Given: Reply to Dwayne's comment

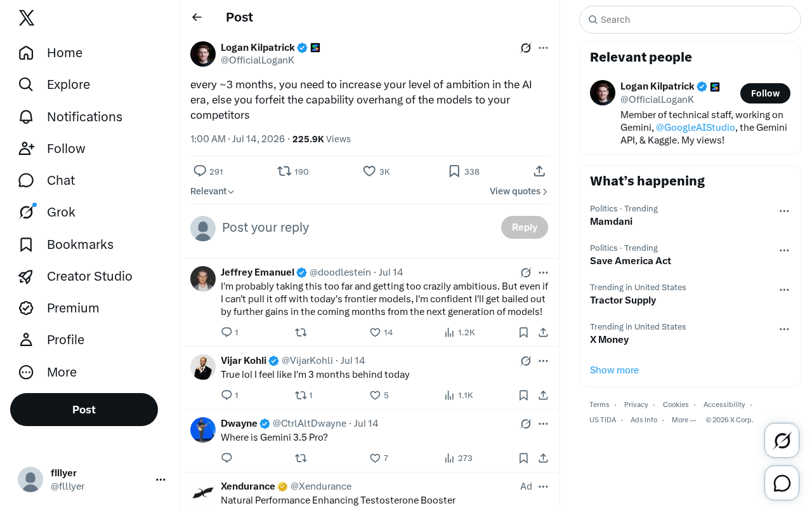Looking at the screenshot, I should click(x=227, y=458).
